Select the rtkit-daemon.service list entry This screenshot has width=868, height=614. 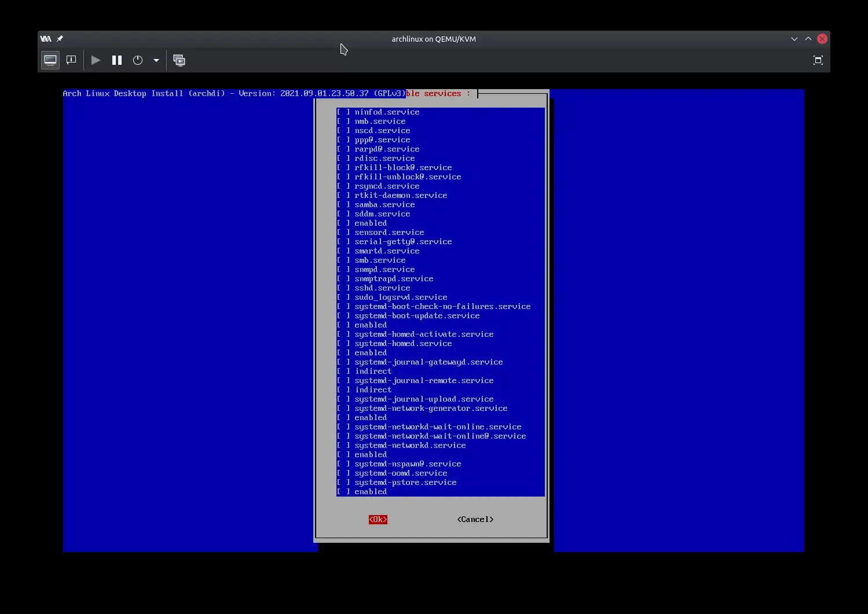tap(401, 196)
